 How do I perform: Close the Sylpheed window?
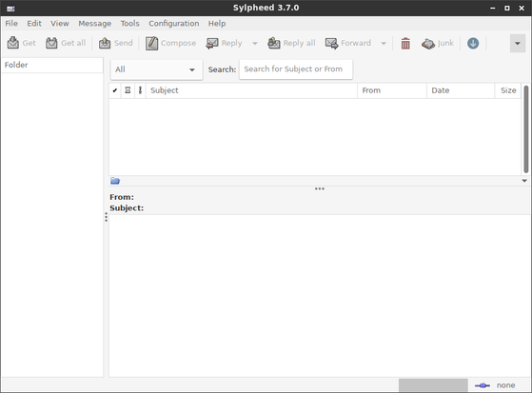click(522, 9)
